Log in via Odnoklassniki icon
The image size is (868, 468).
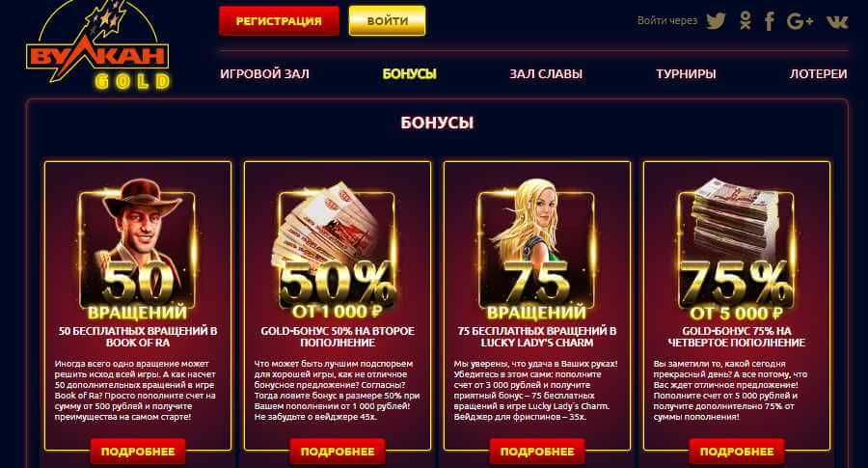click(x=746, y=21)
